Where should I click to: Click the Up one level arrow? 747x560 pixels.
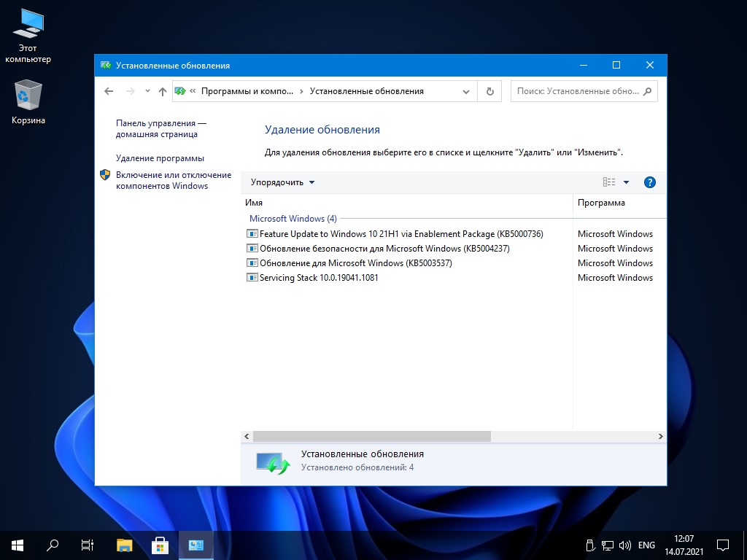click(163, 91)
